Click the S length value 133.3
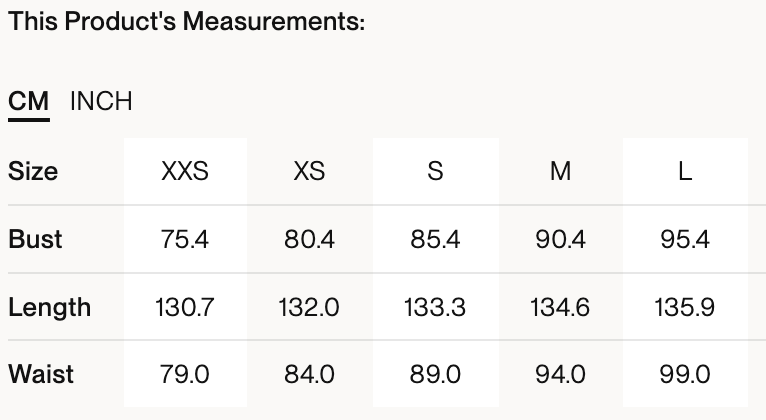Viewport: 766px width, 420px height. (435, 307)
